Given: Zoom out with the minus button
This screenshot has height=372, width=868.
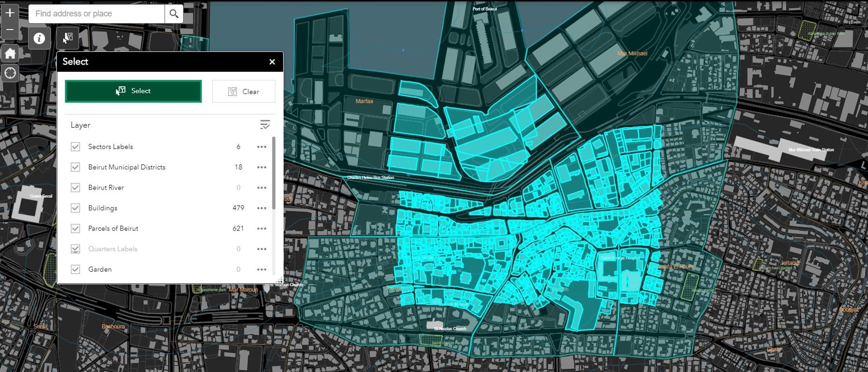Looking at the screenshot, I should tap(10, 30).
